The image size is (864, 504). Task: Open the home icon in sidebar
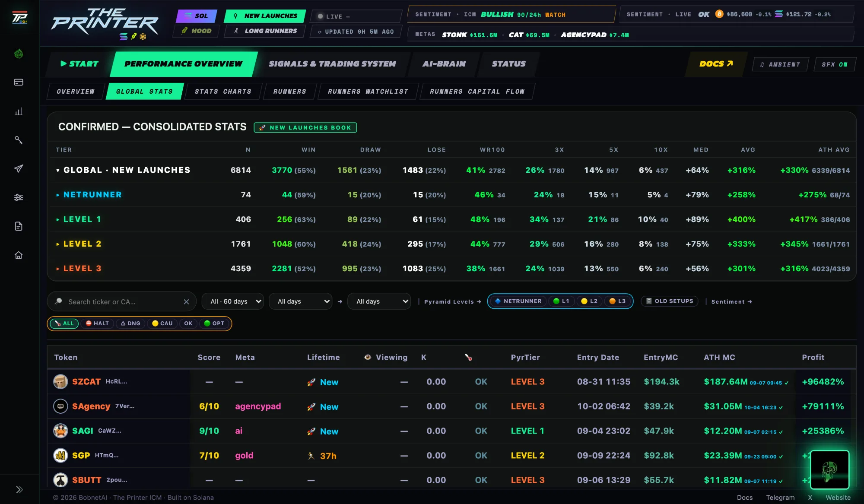19,255
